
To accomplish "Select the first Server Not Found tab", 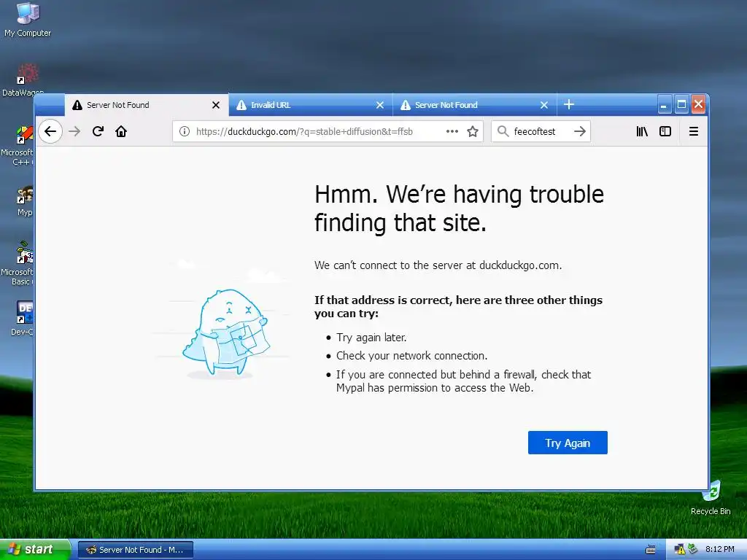I will pos(147,105).
